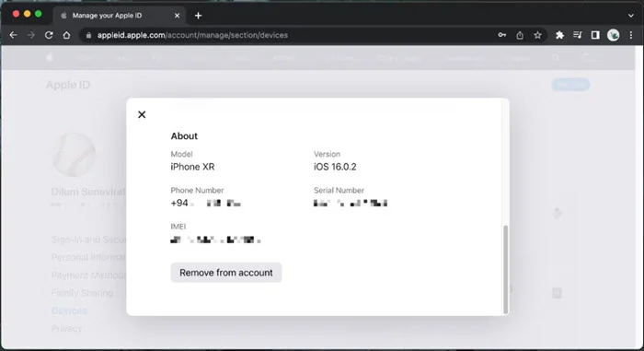
Task: Select iOS 16.0.2 version text
Action: 335,167
